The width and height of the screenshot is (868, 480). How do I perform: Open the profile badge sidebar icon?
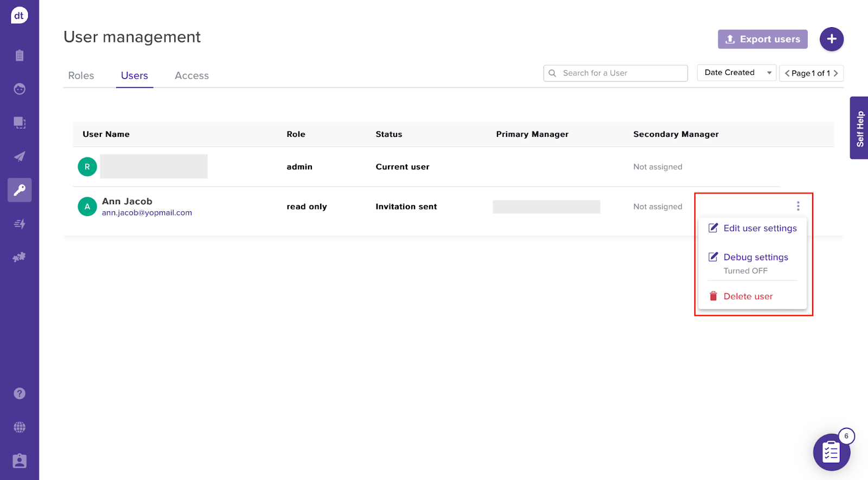(20, 461)
